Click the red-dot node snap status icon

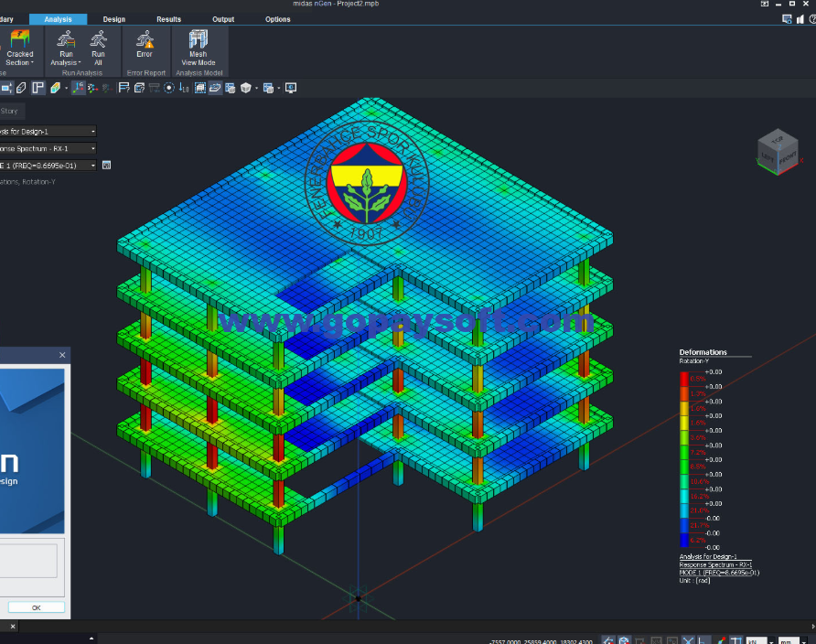tap(721, 640)
